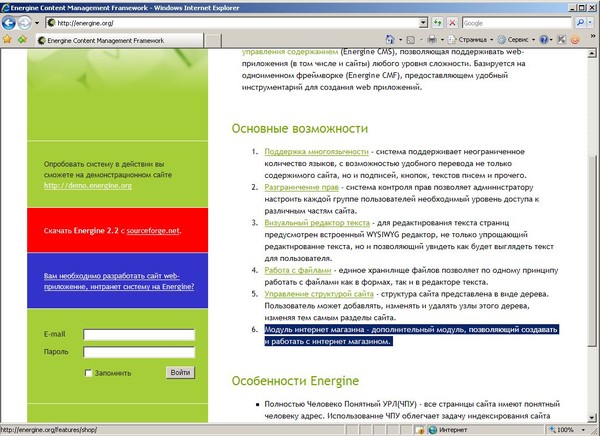Click the magnifier Search icon
Viewport: 600px width, 436px height.
pos(580,23)
